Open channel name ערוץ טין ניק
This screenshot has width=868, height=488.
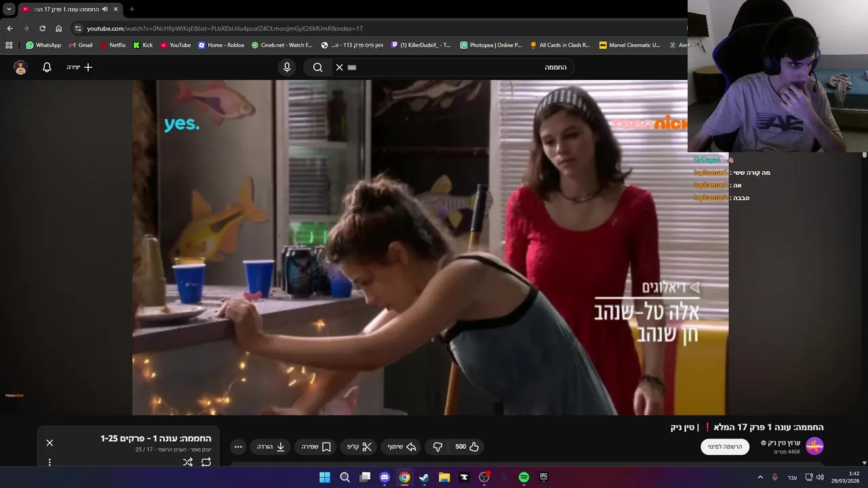784,443
